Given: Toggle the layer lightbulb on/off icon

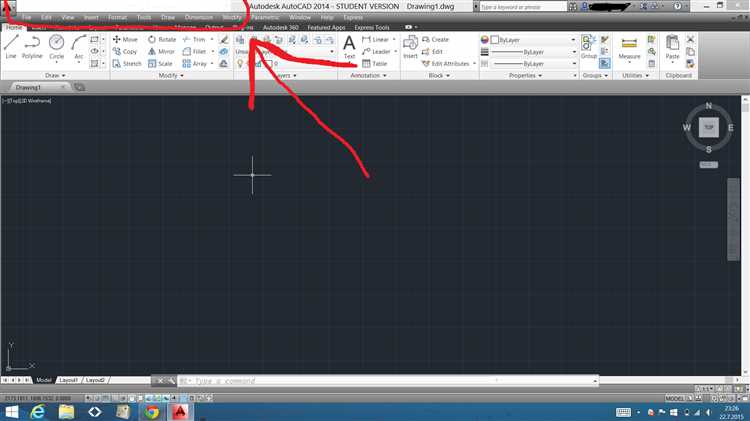Looking at the screenshot, I should 240,63.
